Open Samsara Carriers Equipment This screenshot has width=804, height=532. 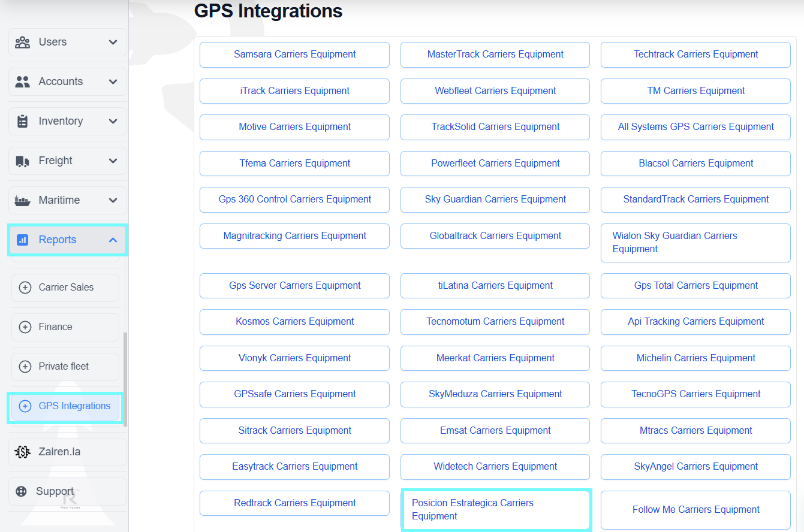tap(294, 55)
